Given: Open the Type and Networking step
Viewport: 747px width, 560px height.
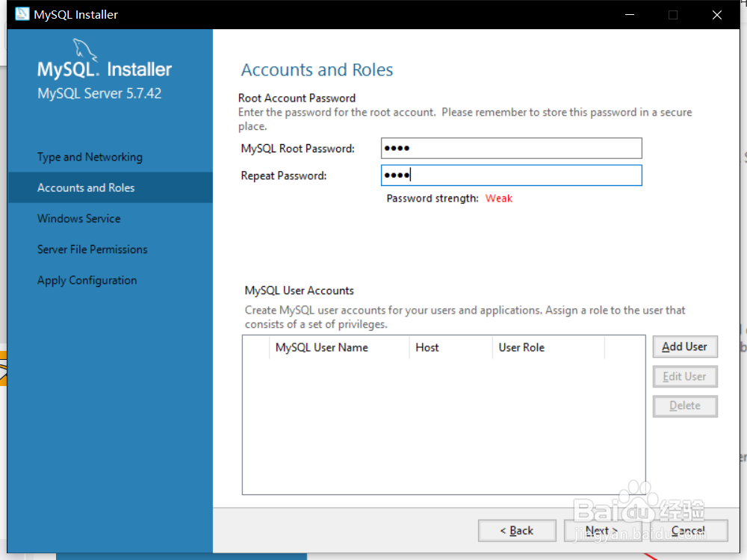Looking at the screenshot, I should tap(90, 157).
